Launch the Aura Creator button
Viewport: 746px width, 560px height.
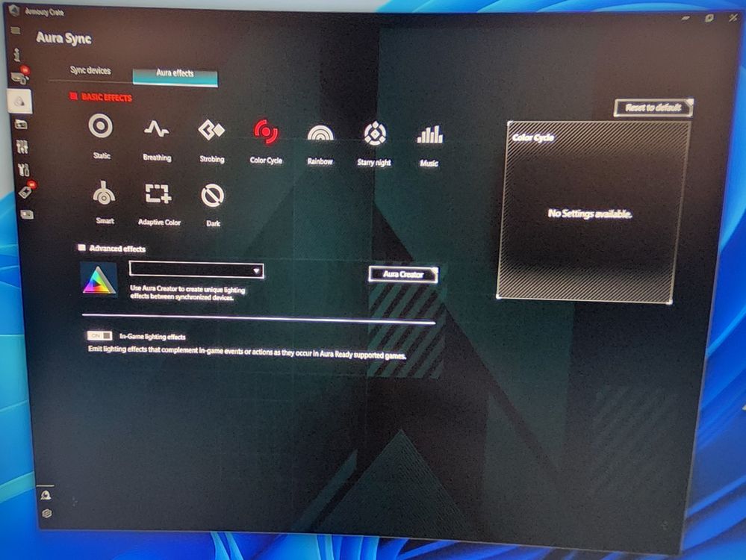pos(403,274)
